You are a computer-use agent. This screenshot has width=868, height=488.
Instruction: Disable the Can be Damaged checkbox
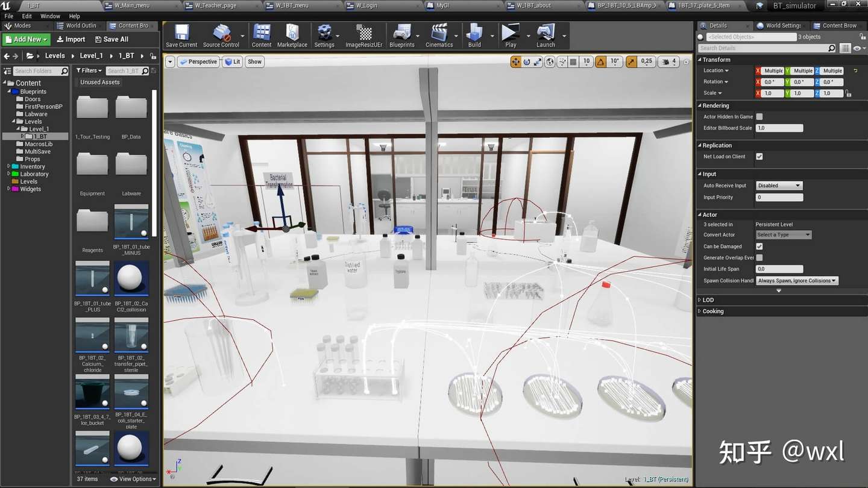(x=758, y=246)
